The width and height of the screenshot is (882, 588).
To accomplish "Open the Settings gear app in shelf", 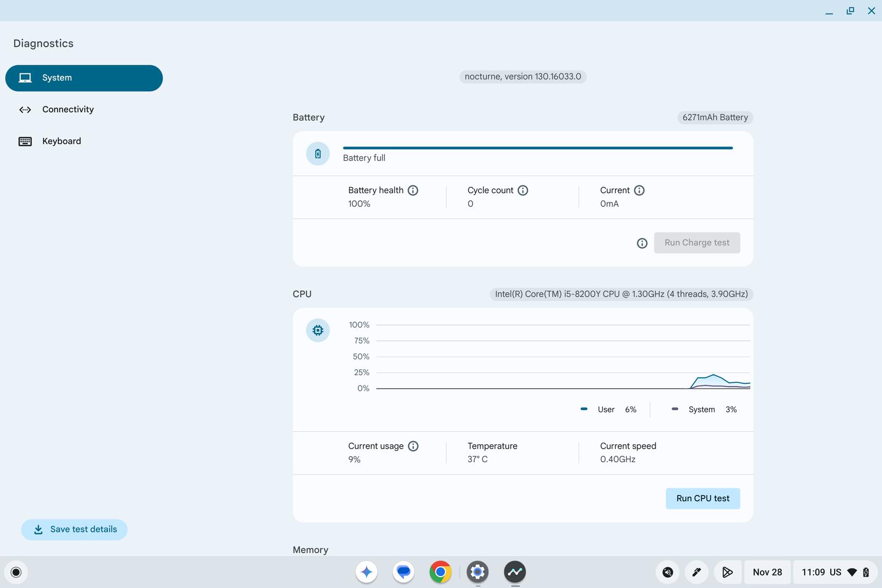I will (x=477, y=572).
